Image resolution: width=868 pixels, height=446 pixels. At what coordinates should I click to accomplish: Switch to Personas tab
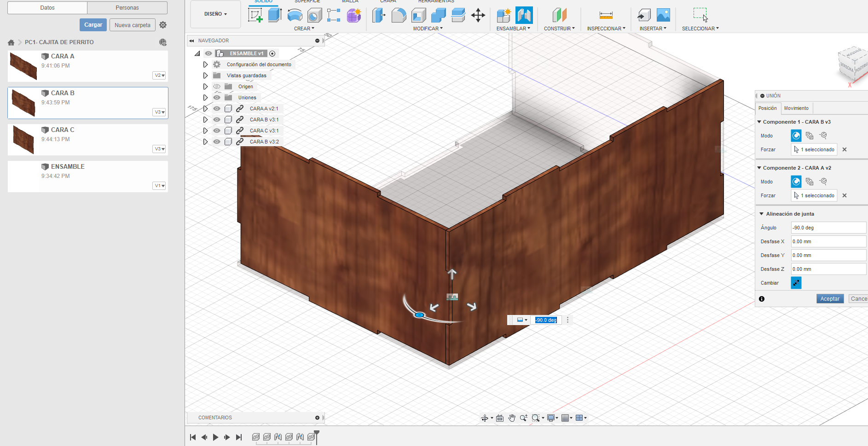tap(127, 8)
